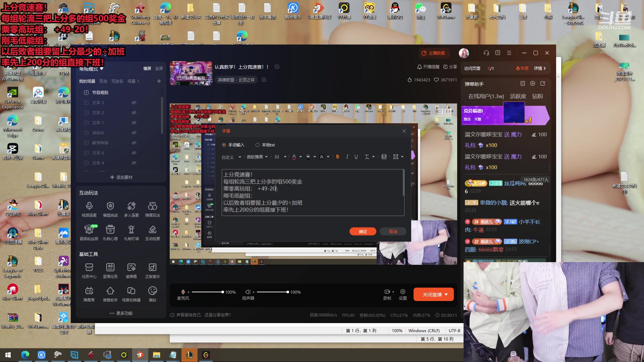The height and width of the screenshot is (362, 644).
Task: Toggle bold formatting in subtitle dialog
Action: (x=337, y=157)
